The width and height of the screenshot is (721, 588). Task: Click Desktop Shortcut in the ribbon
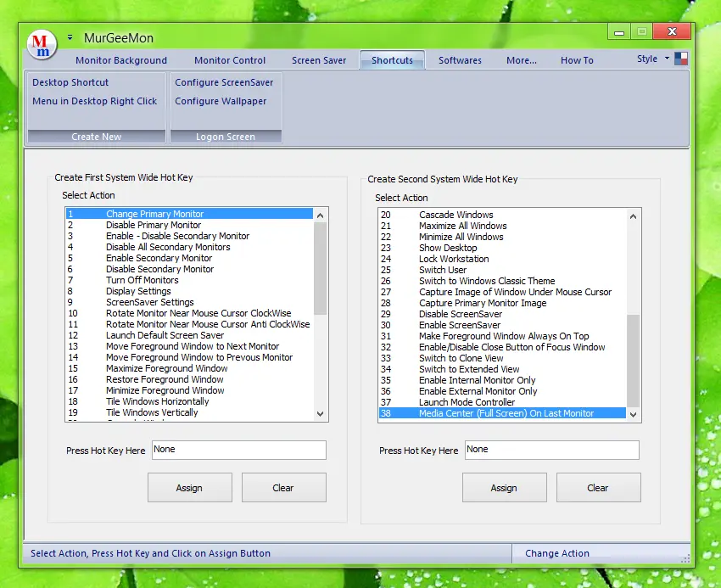pyautogui.click(x=70, y=82)
